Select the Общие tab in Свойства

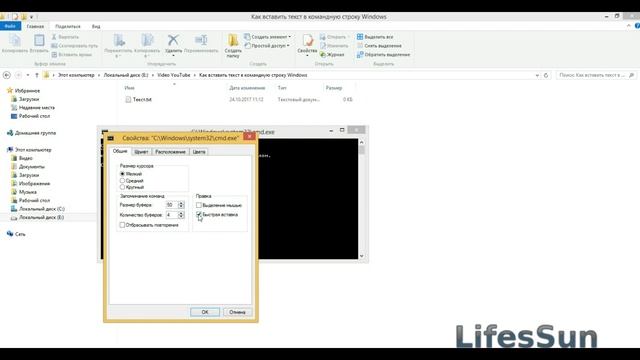point(120,151)
